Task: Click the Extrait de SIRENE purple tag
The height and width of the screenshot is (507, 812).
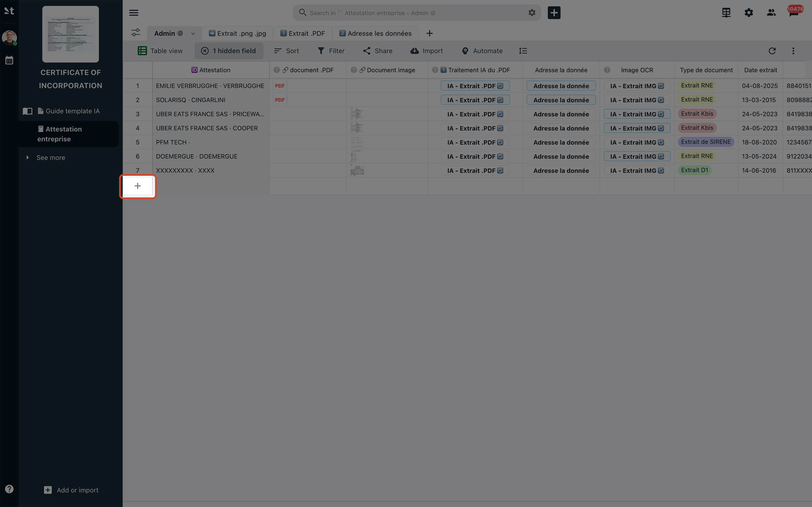Action: pyautogui.click(x=706, y=142)
